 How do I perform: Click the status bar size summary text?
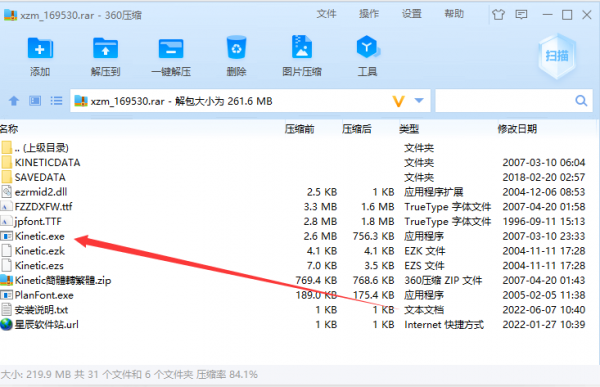pyautogui.click(x=129, y=374)
